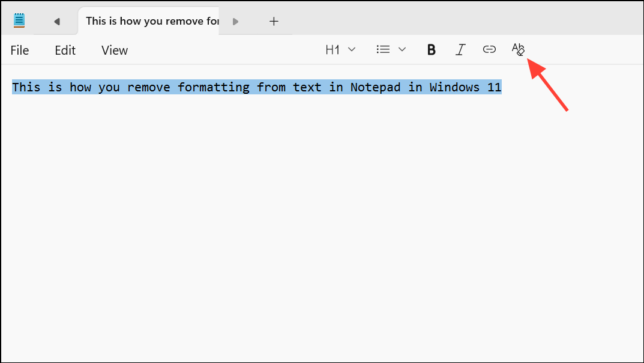Image resolution: width=644 pixels, height=363 pixels.
Task: Select the "This is how you remove" tab
Action: (150, 20)
